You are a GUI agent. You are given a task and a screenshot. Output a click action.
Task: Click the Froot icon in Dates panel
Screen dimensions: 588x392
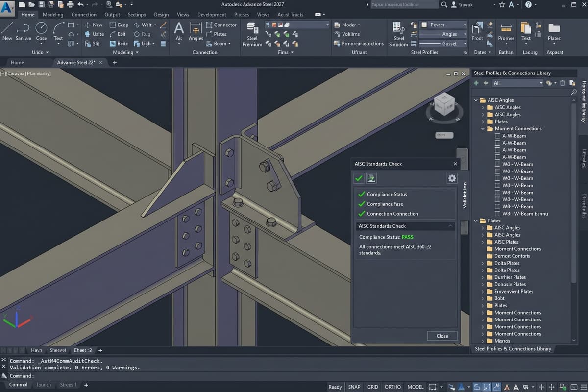pos(477,28)
